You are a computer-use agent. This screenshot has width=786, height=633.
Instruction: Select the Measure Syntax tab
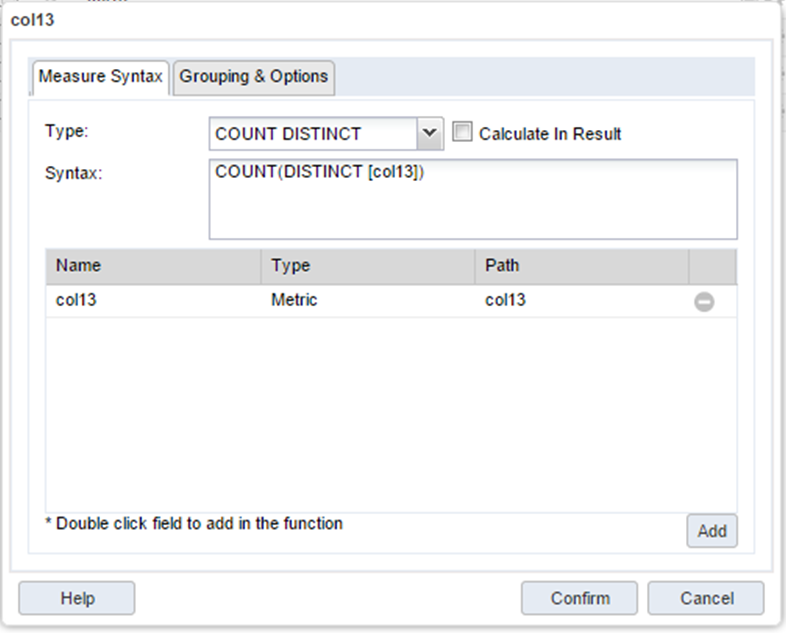click(100, 77)
